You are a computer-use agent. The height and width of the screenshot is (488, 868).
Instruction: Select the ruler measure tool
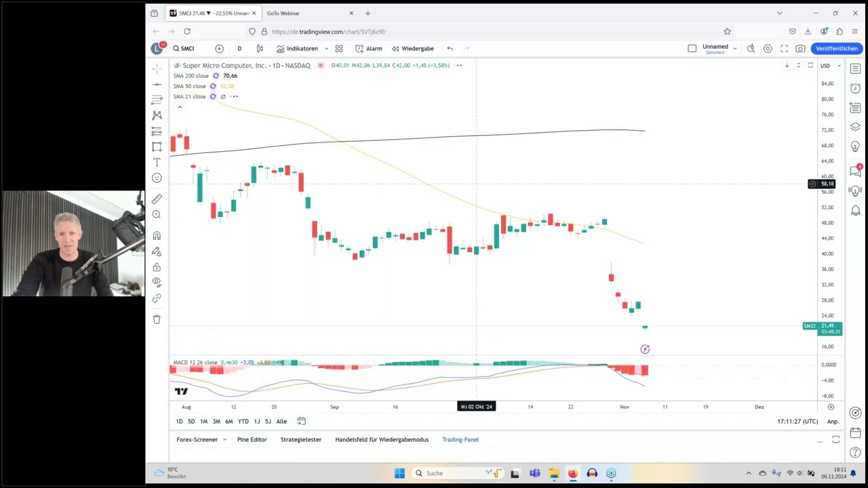coord(157,199)
